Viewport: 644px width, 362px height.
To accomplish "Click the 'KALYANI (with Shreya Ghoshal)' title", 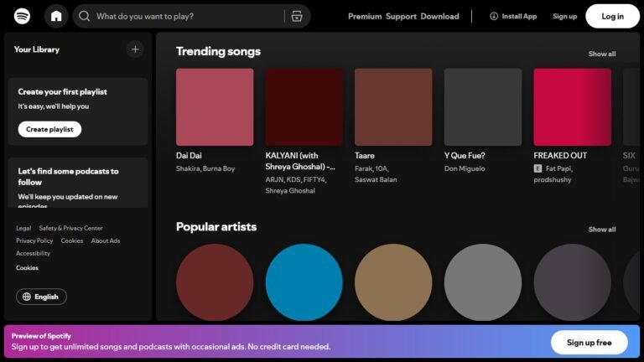I will [x=300, y=161].
